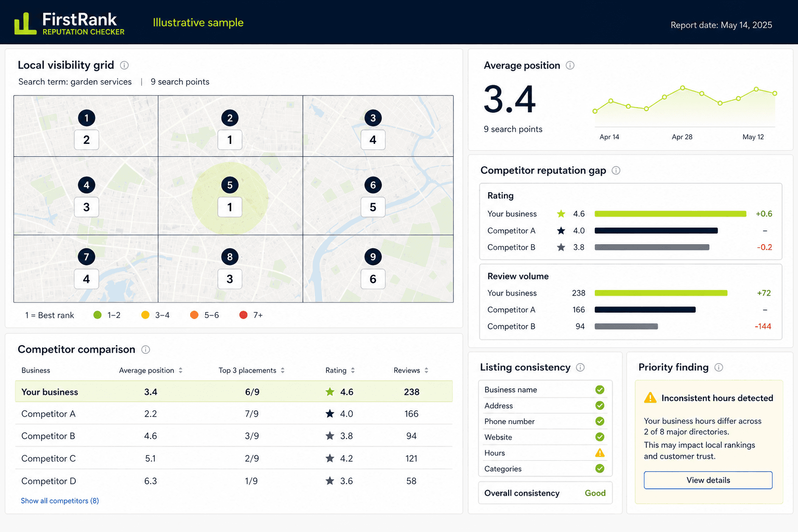798x532 pixels.
Task: Click the Illustrative sample header label
Action: click(x=198, y=22)
